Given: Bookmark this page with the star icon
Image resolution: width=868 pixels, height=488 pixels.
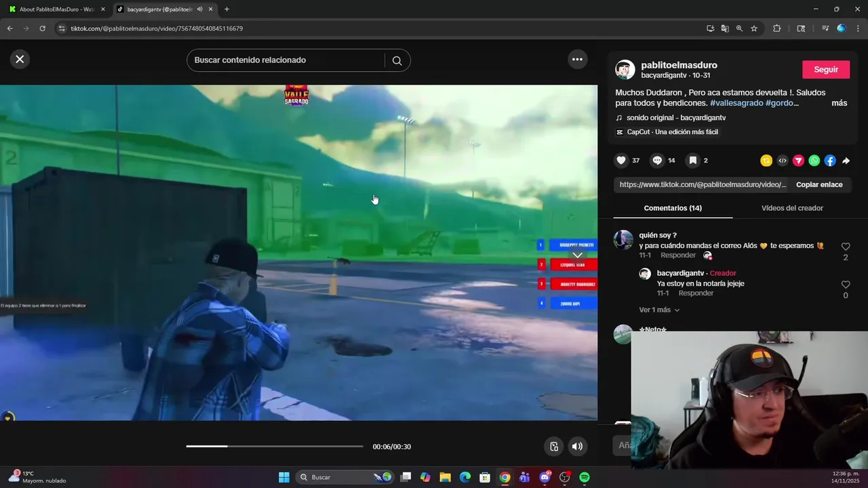Looking at the screenshot, I should pos(754,28).
